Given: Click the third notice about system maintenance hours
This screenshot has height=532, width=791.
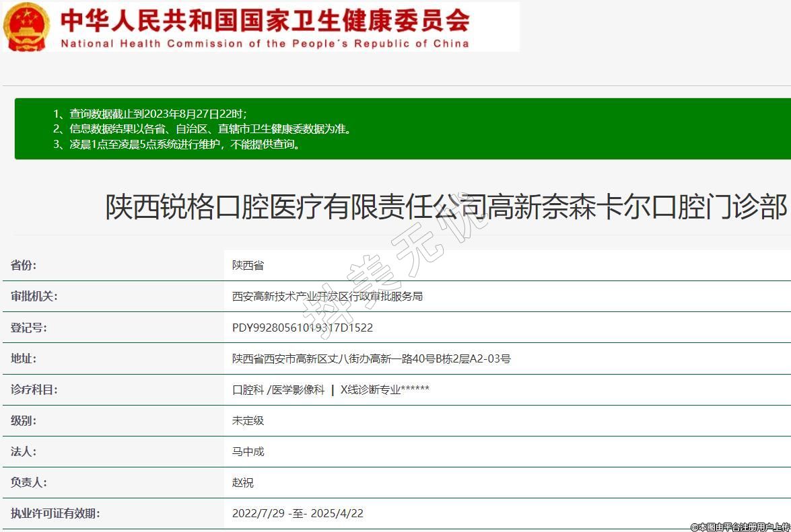Looking at the screenshot, I should (x=176, y=144).
